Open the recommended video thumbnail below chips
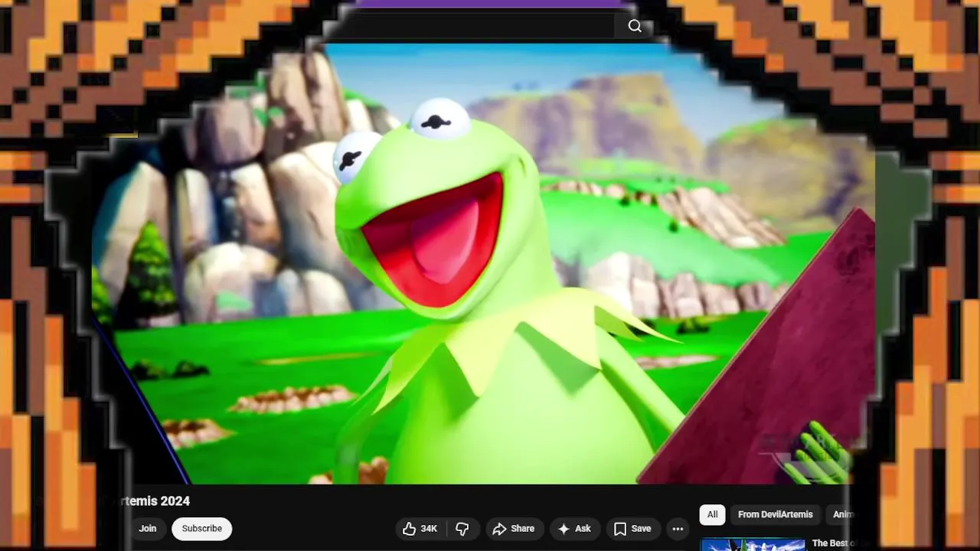Viewport: 980px width, 551px height. click(x=753, y=544)
